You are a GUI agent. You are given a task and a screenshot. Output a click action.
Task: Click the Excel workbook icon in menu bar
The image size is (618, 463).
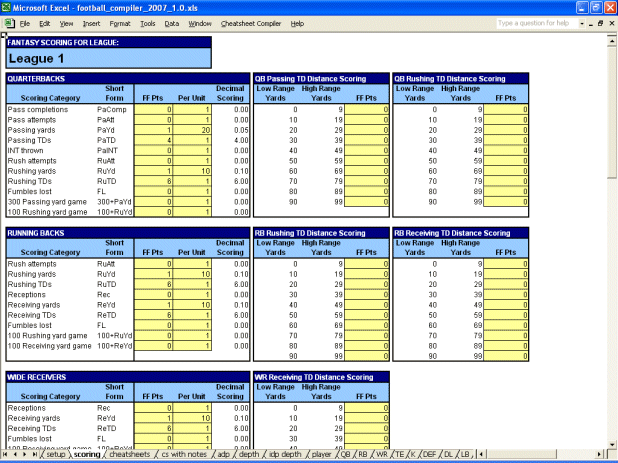tap(9, 24)
